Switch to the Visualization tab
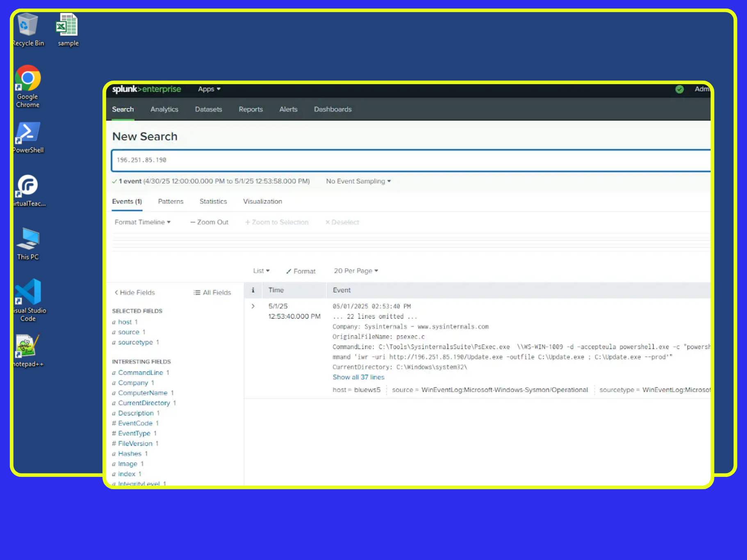Viewport: 747px width, 560px height. tap(263, 201)
